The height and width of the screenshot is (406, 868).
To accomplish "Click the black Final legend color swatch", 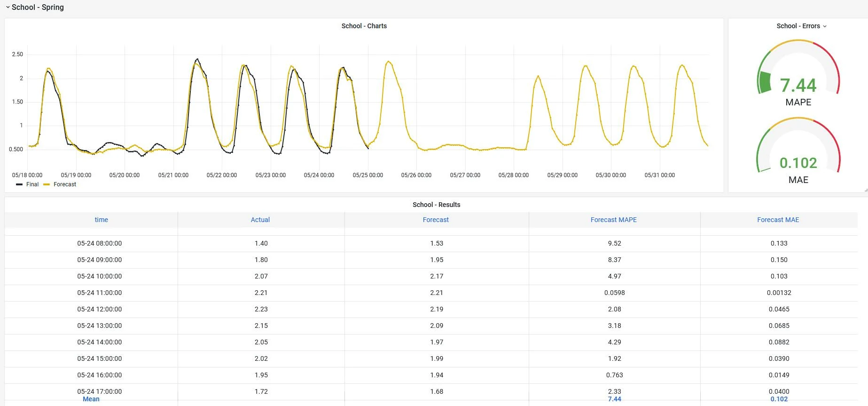I will [x=19, y=184].
